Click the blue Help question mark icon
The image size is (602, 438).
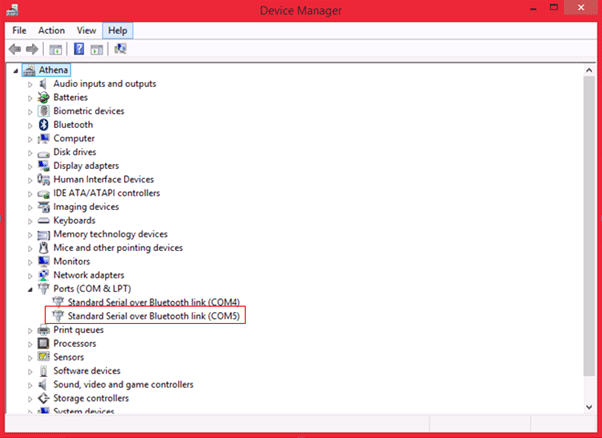[x=78, y=49]
